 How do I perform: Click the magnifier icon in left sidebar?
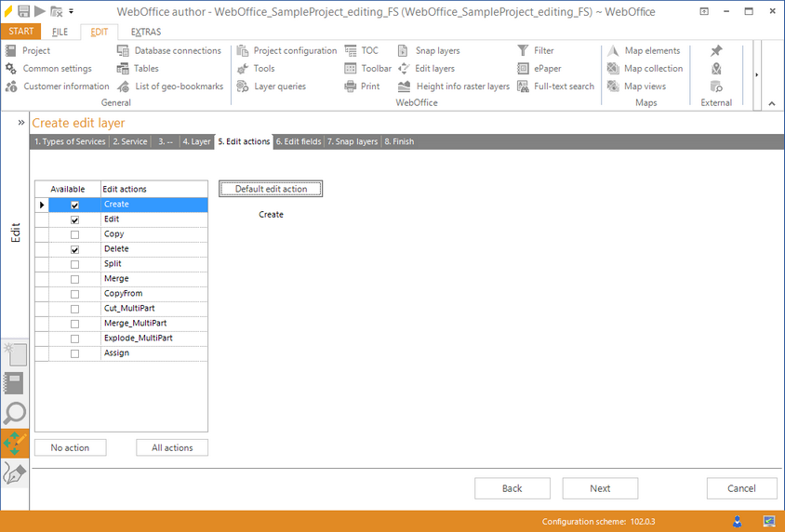point(14,413)
